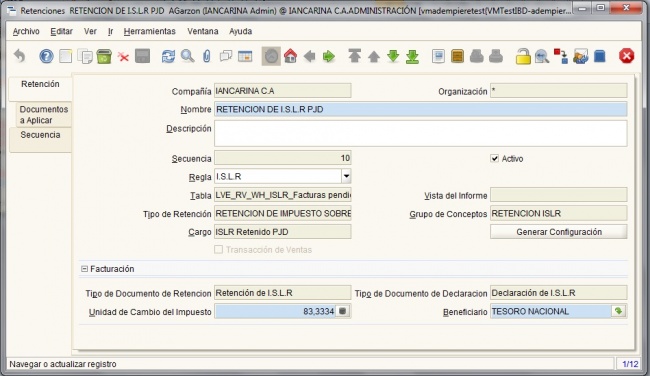This screenshot has height=376, width=650.
Task: Refresh data using the blue arrows icon
Action: coord(168,56)
